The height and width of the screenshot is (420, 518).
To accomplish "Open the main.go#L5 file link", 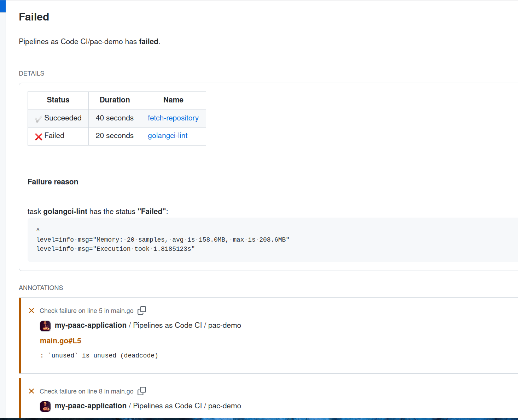I will click(x=60, y=341).
